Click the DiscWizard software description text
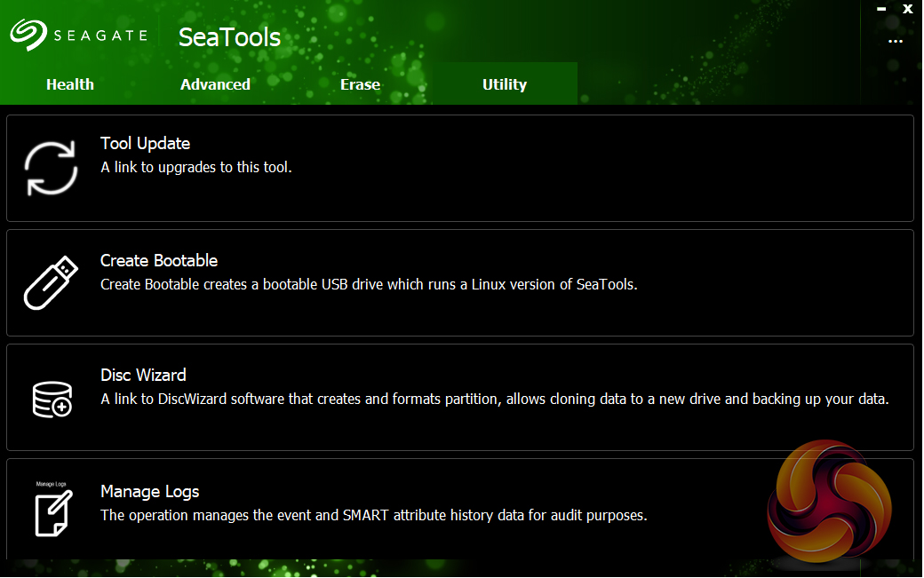Viewport: 924px width, 578px height. 494,400
